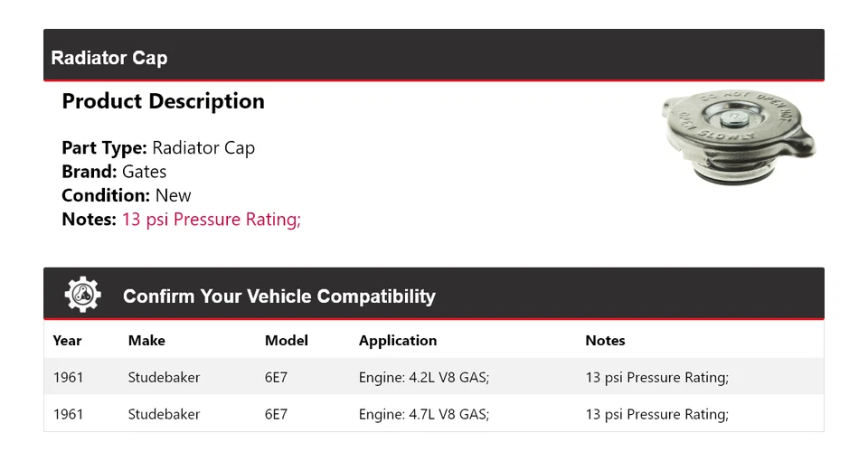Click the Confirm Your Vehicle Compatibility heading

point(278,296)
